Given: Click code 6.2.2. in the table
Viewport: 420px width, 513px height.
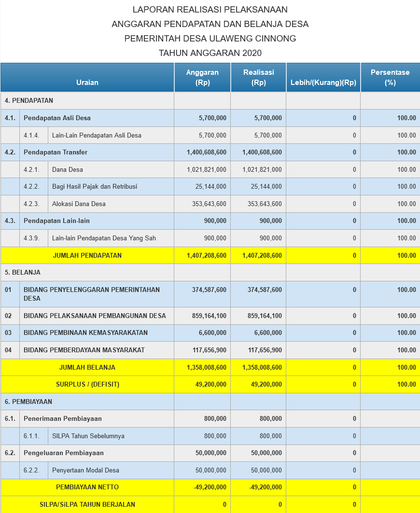Looking at the screenshot, I should [31, 471].
